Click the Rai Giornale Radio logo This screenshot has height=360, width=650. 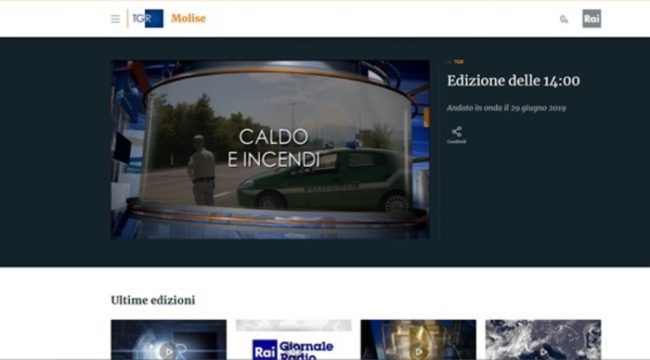coord(293,350)
